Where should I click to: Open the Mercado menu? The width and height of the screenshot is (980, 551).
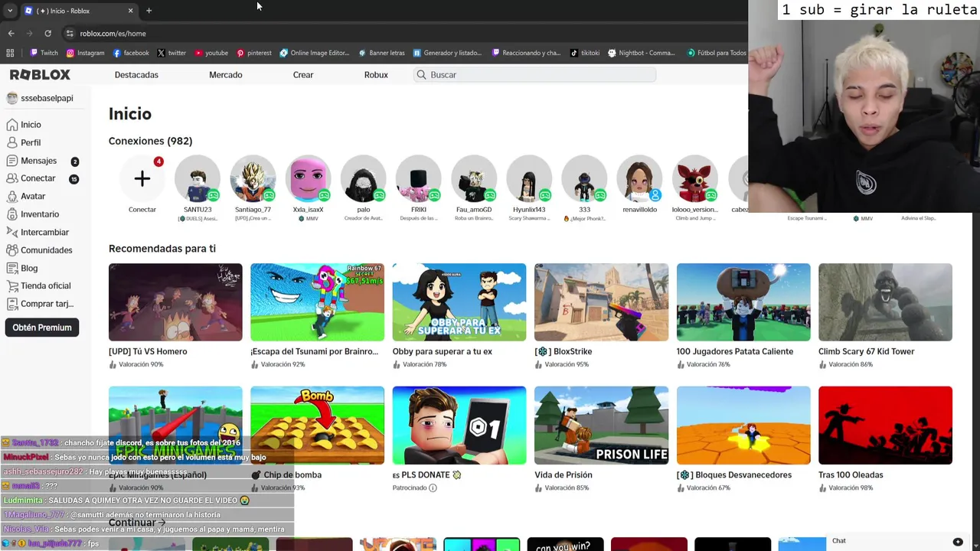(x=226, y=75)
